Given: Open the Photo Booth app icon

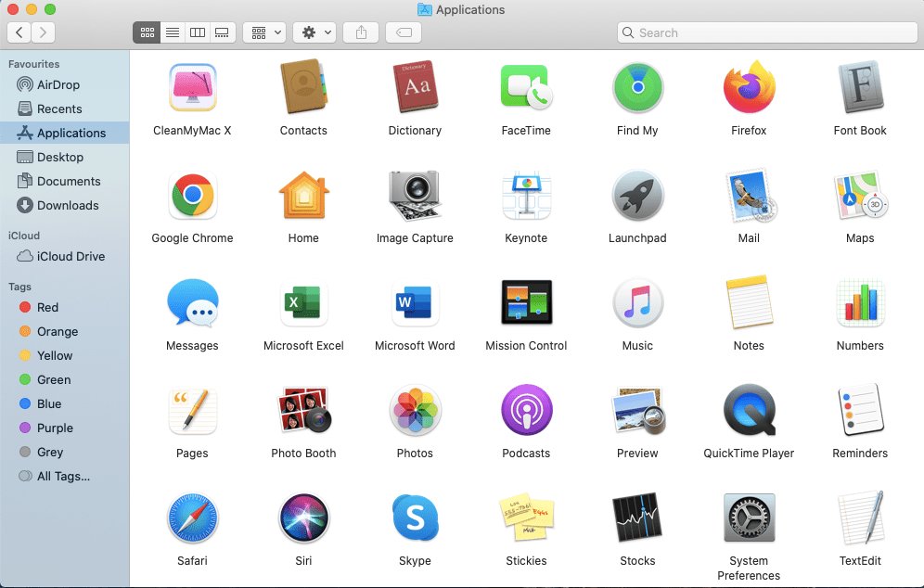Looking at the screenshot, I should coord(303,411).
